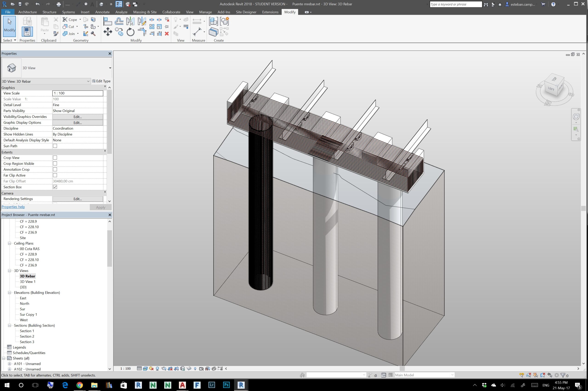The height and width of the screenshot is (391, 588).
Task: Collapse the 3D Views tree node
Action: pos(9,271)
